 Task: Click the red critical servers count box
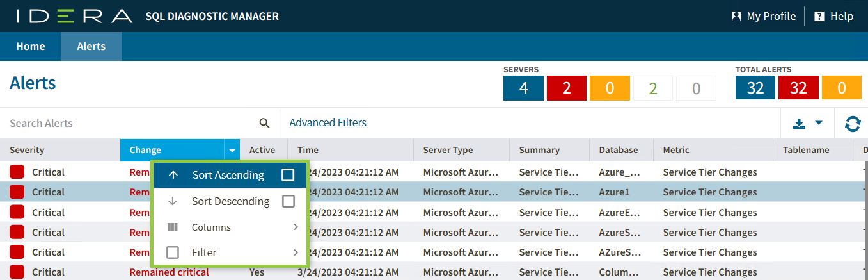(x=566, y=88)
